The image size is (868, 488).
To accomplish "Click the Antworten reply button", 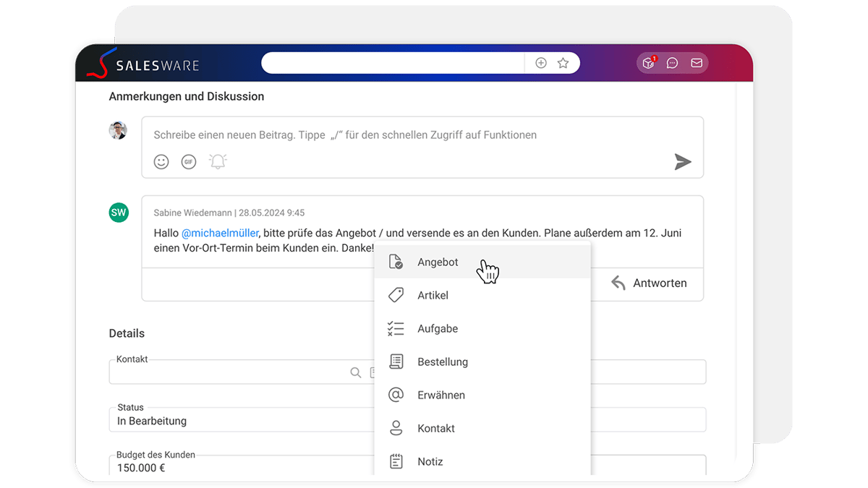I will (x=649, y=283).
